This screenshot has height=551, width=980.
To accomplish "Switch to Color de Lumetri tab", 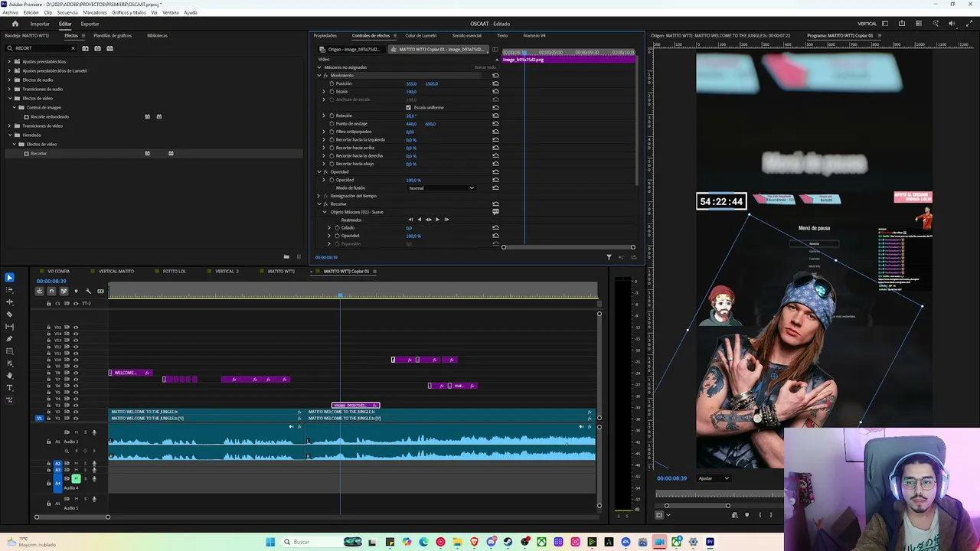I will tap(421, 36).
